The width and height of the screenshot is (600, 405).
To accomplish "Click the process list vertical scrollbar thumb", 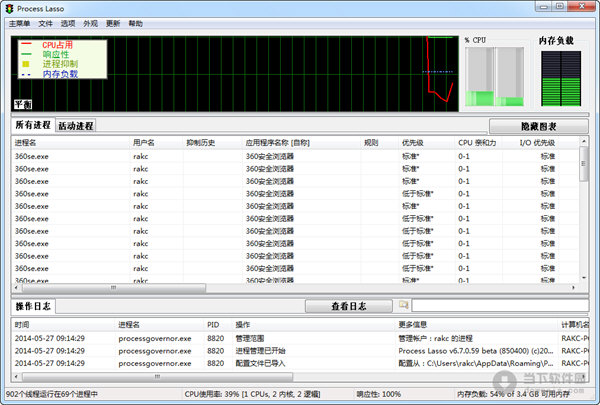I will click(x=584, y=164).
